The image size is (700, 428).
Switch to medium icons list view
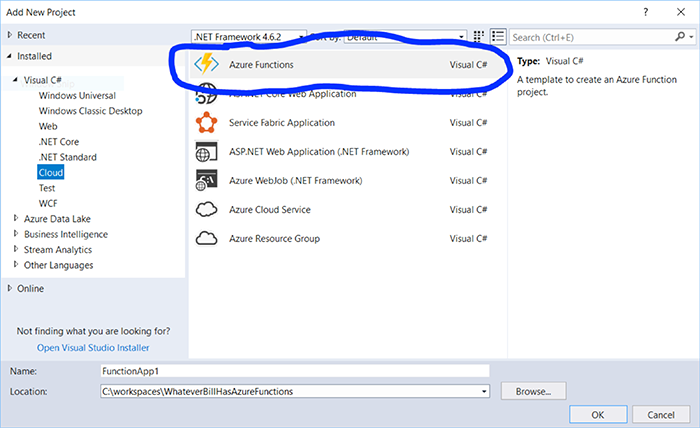point(498,37)
